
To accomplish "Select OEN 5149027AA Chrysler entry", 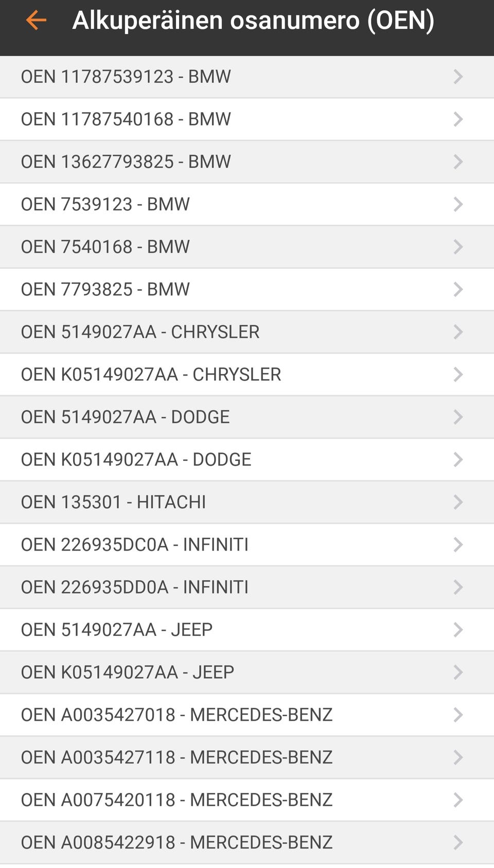I will point(140,332).
